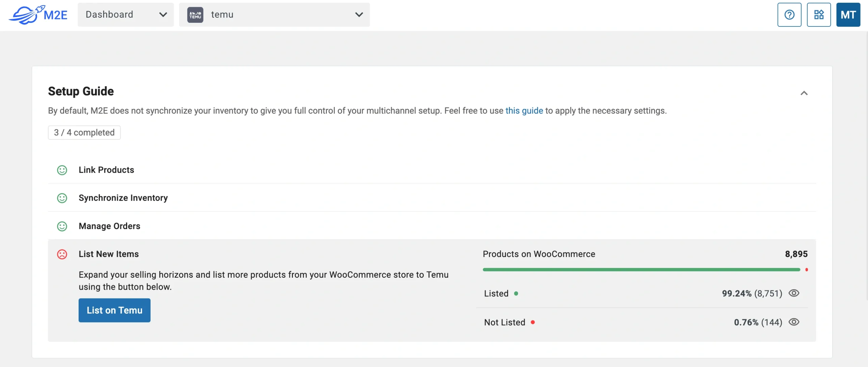868x367 pixels.
Task: Click the red sad face beside List New Items
Action: click(62, 254)
